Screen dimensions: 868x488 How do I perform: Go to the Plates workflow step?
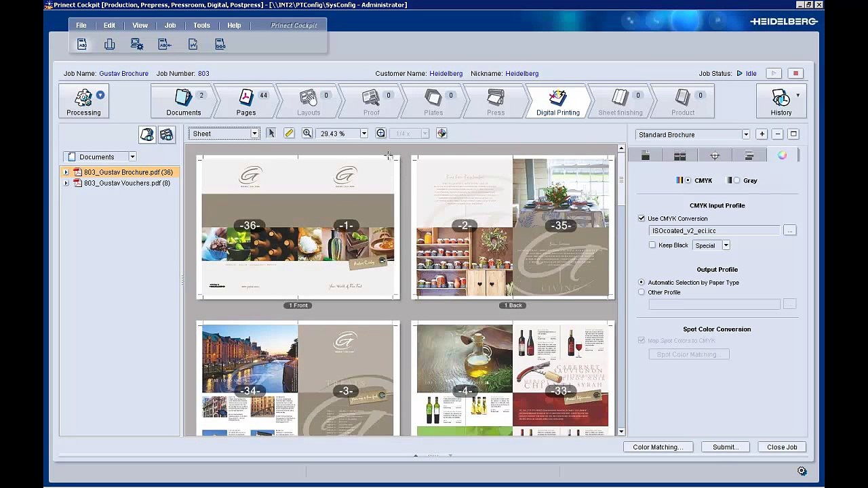click(x=433, y=102)
